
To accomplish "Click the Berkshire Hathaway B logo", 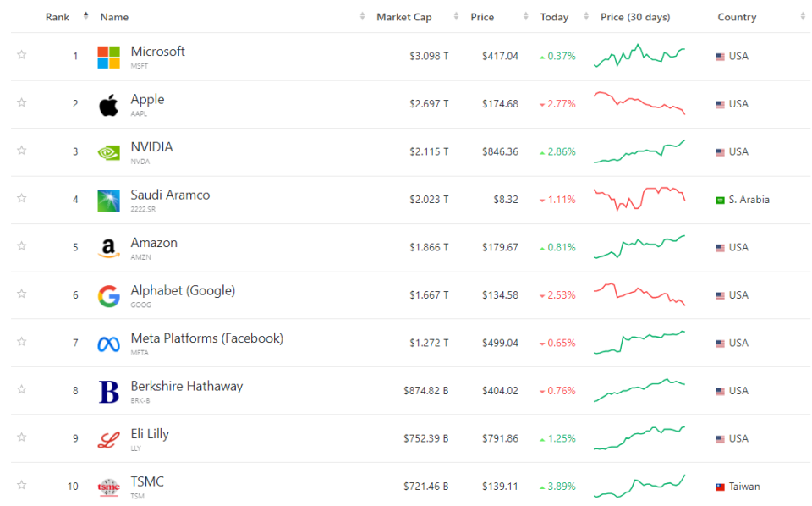I will point(109,392).
